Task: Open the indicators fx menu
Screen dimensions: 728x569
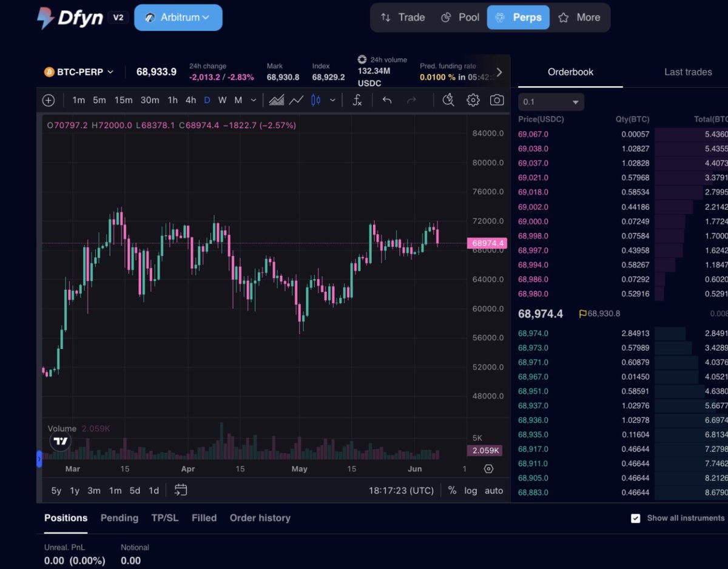Action: [x=357, y=101]
